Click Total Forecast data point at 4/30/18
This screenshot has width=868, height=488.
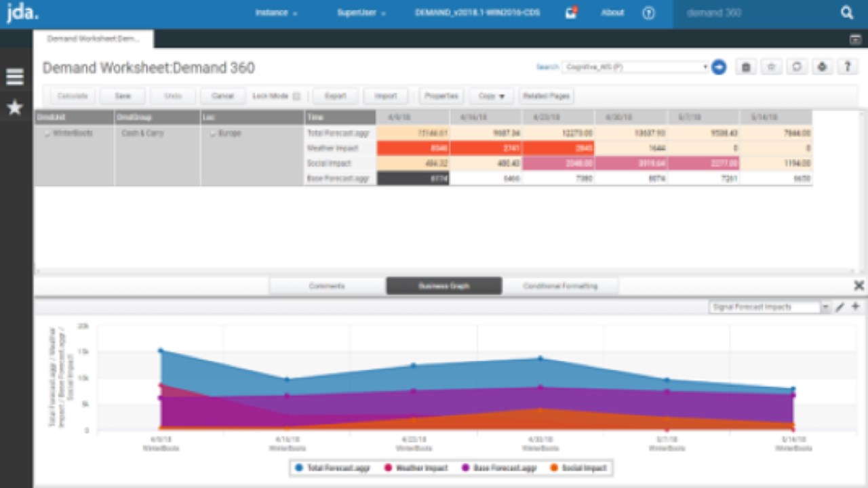pos(540,359)
